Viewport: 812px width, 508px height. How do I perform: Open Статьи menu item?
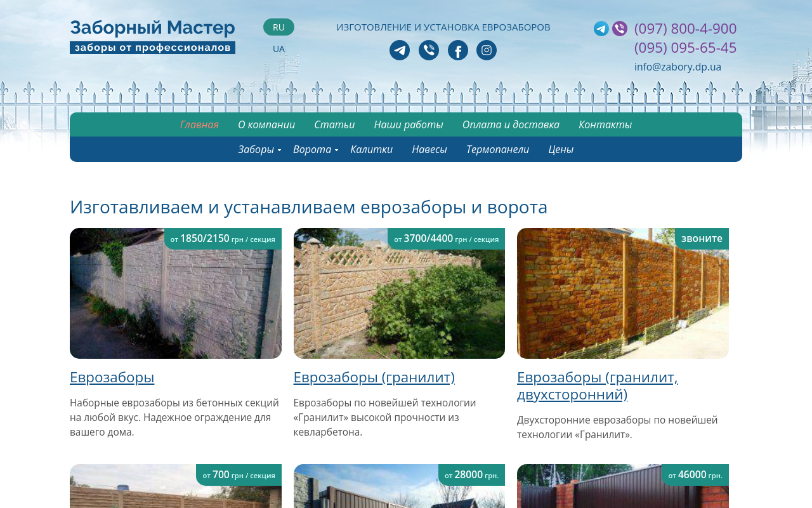[x=334, y=124]
